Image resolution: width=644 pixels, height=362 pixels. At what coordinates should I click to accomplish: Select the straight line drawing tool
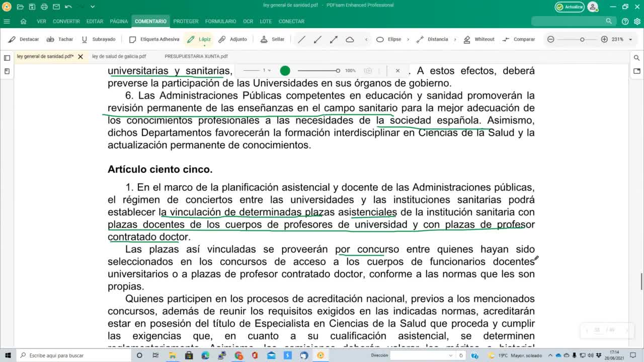click(x=301, y=39)
